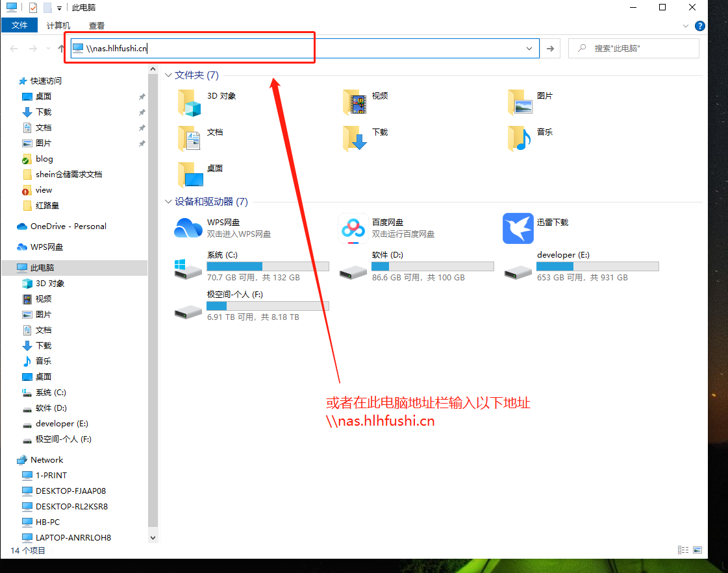Select OneDrive - Personal in the sidebar
This screenshot has height=573, width=728.
pos(68,226)
